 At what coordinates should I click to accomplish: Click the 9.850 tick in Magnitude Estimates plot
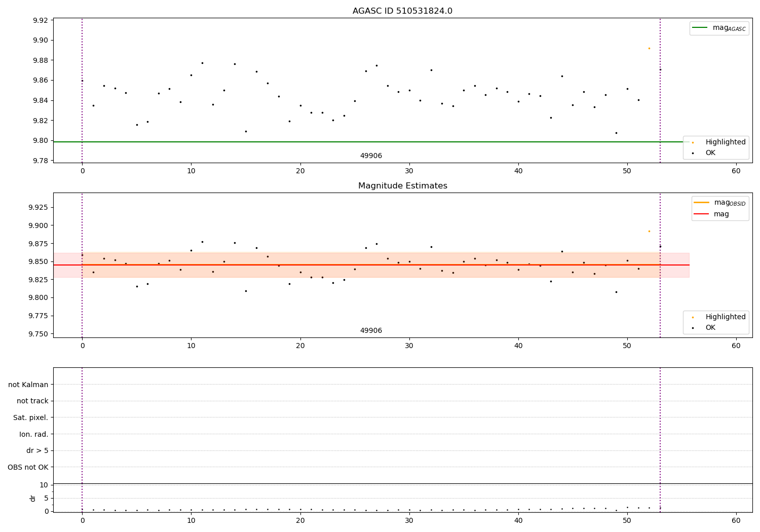(x=38, y=262)
